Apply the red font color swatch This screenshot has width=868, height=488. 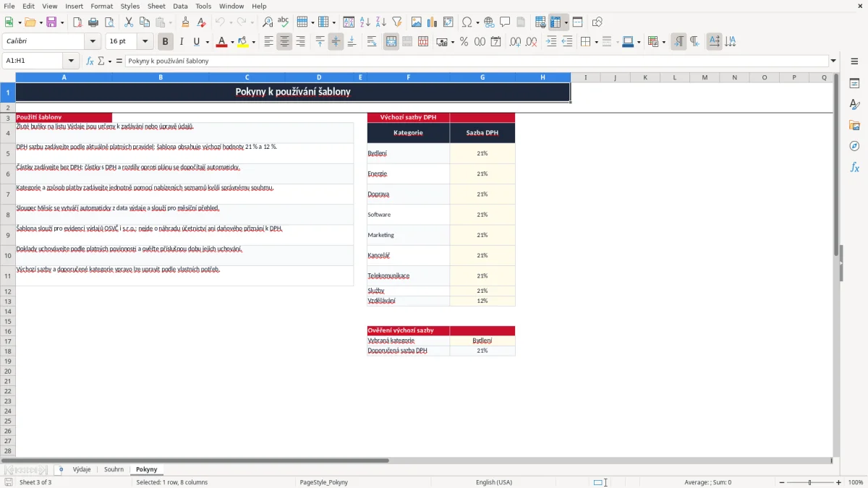tap(221, 42)
